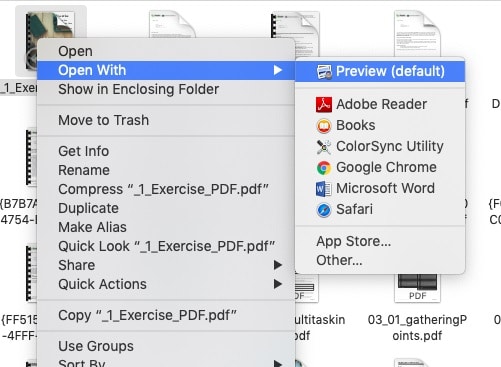Screen dimensions: 501x367
Task: Click the Safari compass icon
Action: (324, 210)
